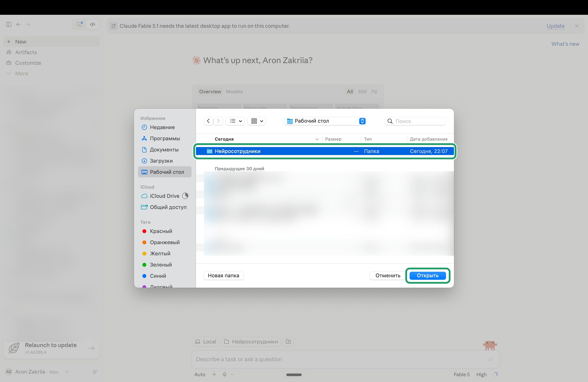The image size is (588, 382).
Task: Open the Рабочий стол location popup
Action: point(325,121)
